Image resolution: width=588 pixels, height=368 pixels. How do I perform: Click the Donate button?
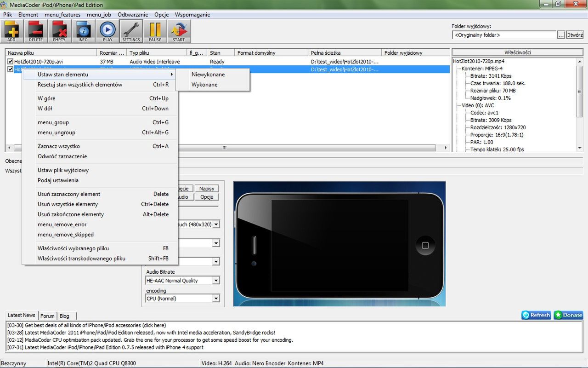tap(568, 315)
